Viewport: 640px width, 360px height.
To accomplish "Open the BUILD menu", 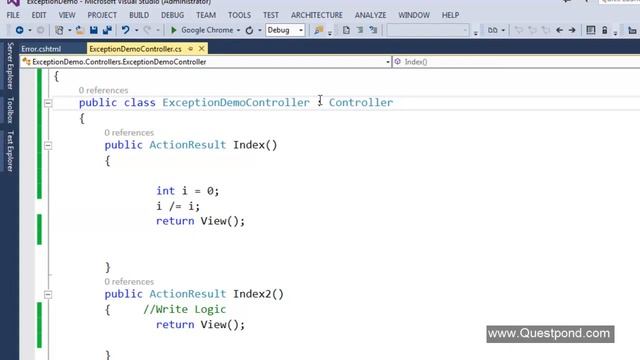I will point(139,15).
